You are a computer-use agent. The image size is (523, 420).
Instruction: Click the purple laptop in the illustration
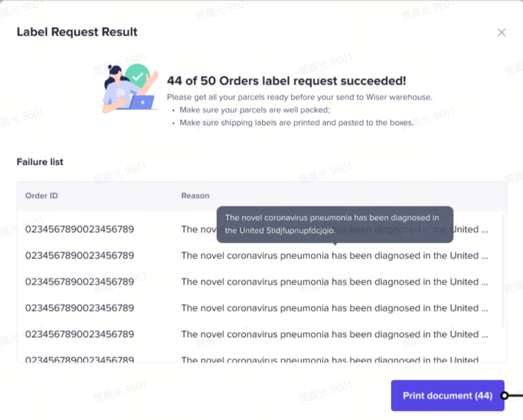point(142,102)
